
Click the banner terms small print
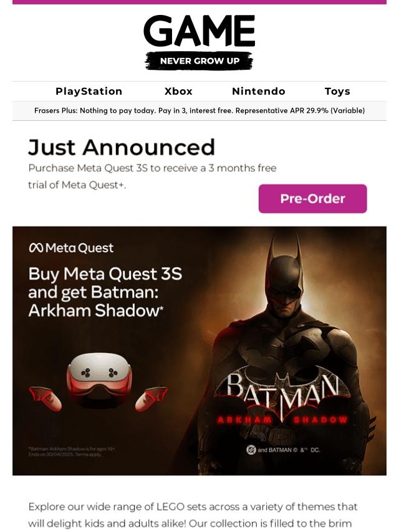(x=72, y=452)
